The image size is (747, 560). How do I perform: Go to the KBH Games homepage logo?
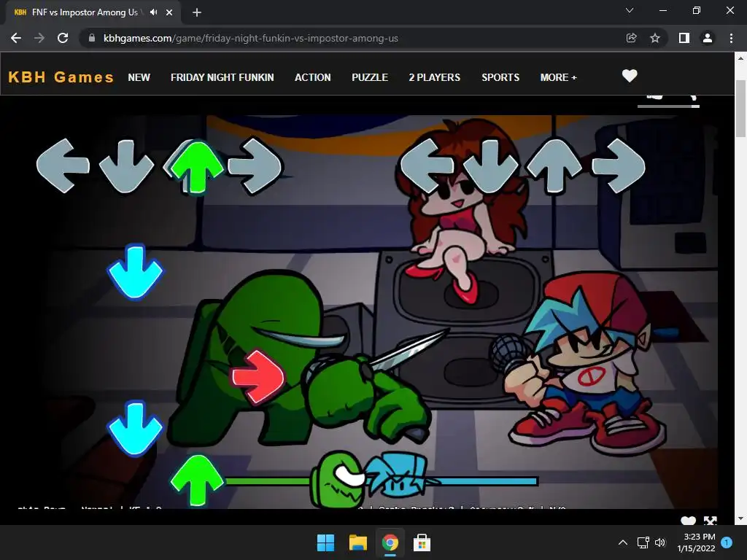point(61,77)
